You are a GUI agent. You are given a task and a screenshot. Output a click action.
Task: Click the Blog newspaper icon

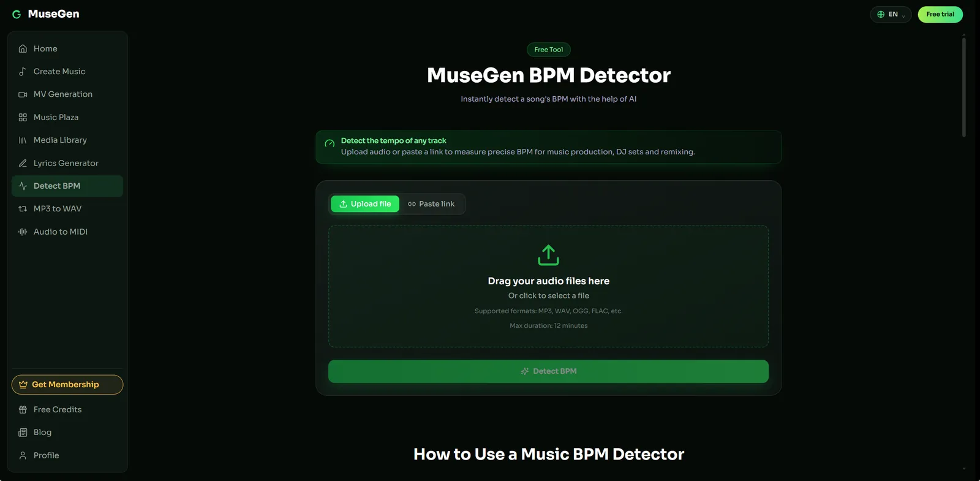tap(23, 433)
